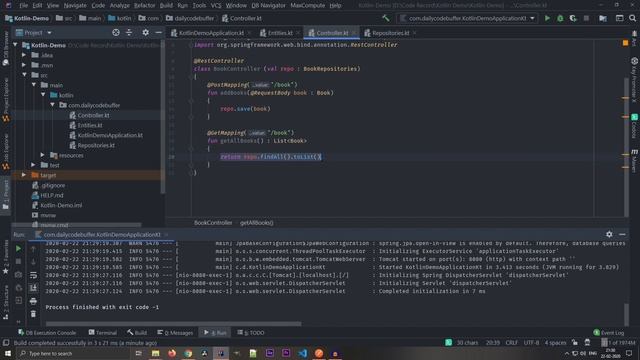
Task: Collapse the main folder
Action: pos(34,85)
